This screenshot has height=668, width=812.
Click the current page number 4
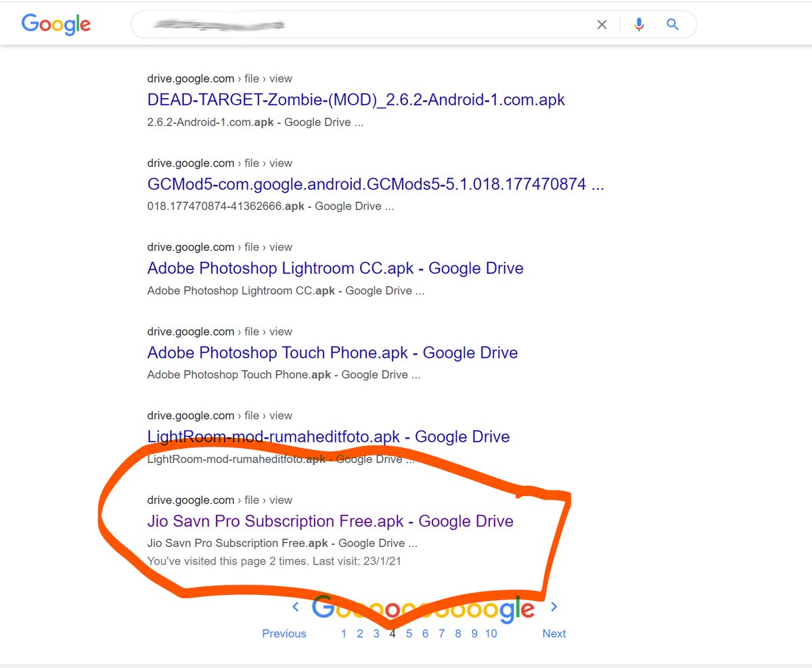coord(392,633)
